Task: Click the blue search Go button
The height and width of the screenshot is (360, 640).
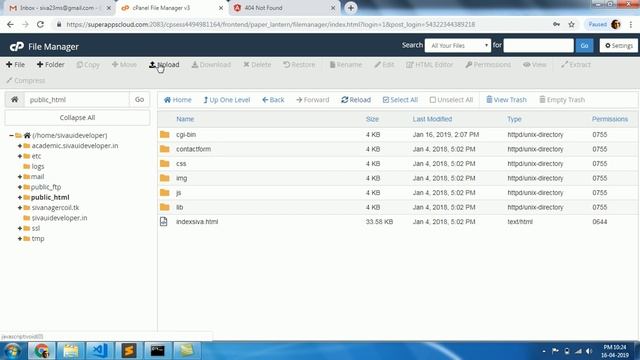Action: 584,45
